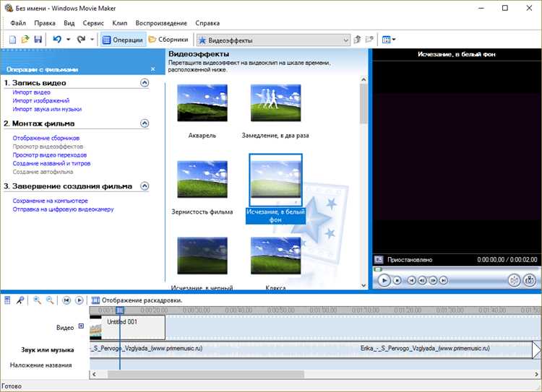Select the Зернистость фильма effect thumbnail
542x392 pixels.
tap(202, 179)
